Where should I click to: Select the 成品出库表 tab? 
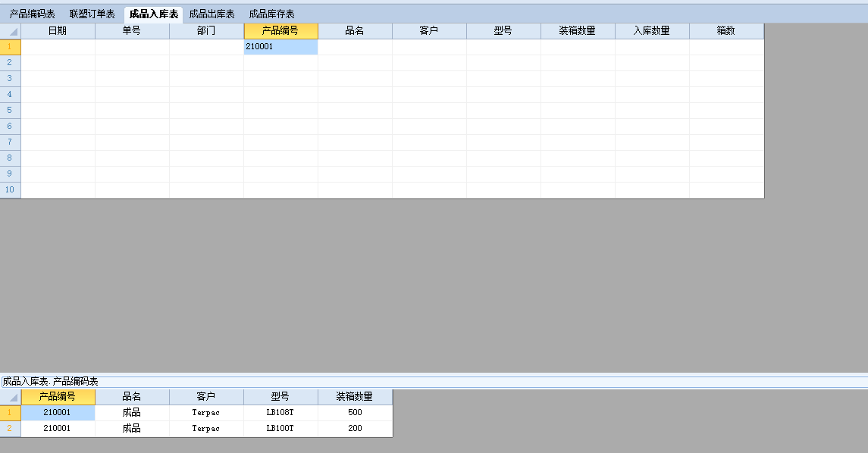[x=212, y=14]
